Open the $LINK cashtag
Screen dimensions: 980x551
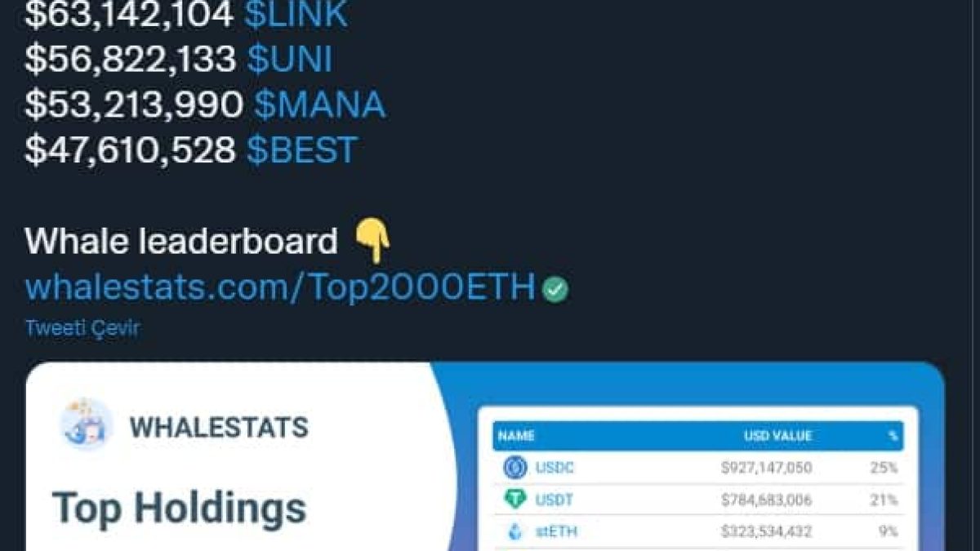tap(296, 16)
